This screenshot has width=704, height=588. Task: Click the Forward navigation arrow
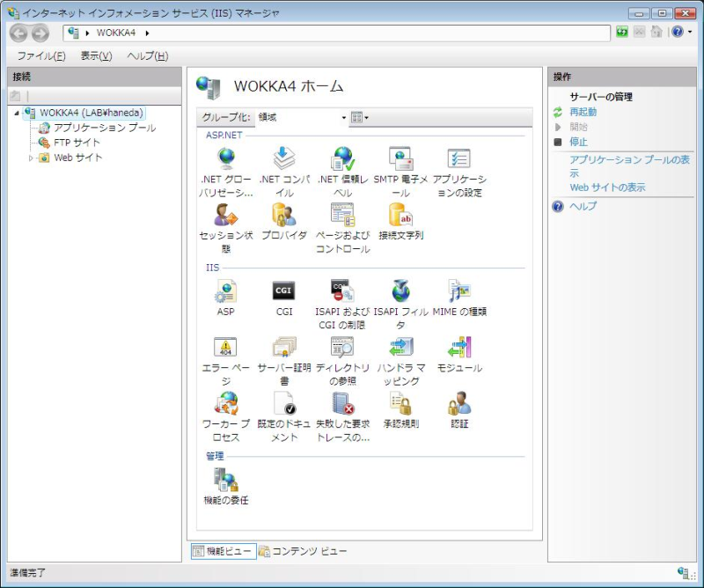(40, 33)
